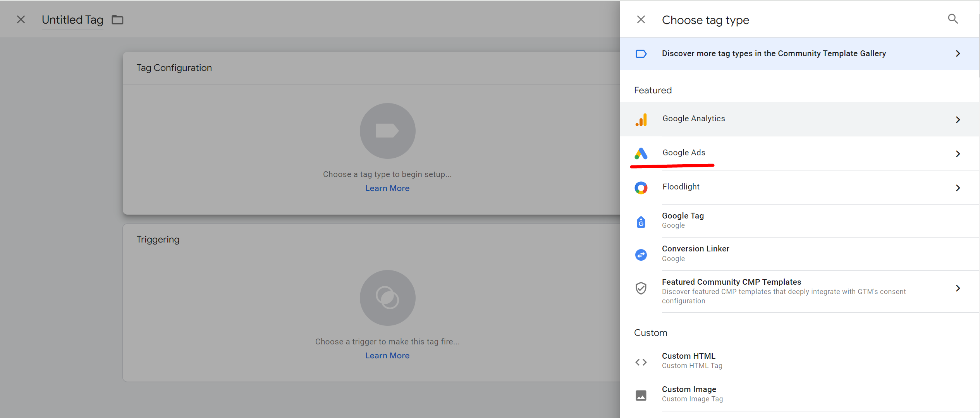Viewport: 980px width, 418px height.
Task: Click the Google Tag icon
Action: tap(641, 222)
